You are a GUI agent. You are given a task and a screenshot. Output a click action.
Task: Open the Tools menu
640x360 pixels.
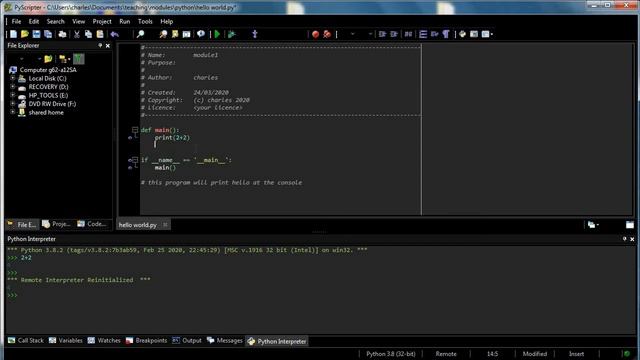coord(145,21)
